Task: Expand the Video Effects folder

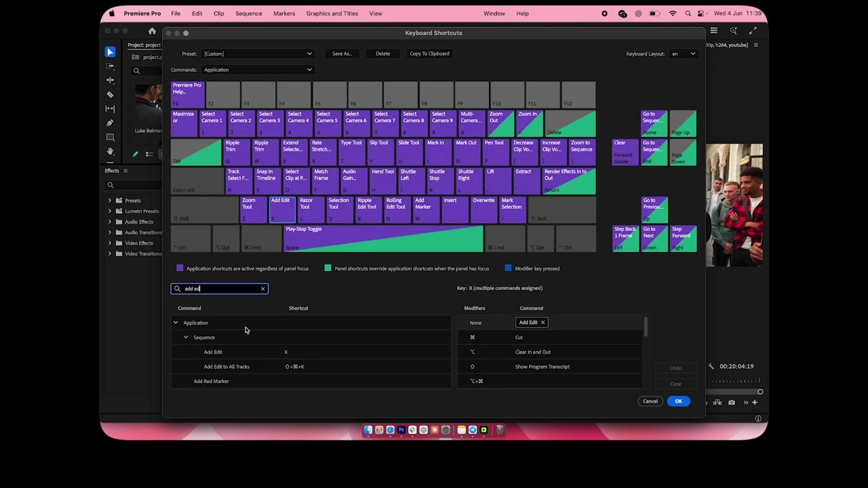Action: point(110,243)
